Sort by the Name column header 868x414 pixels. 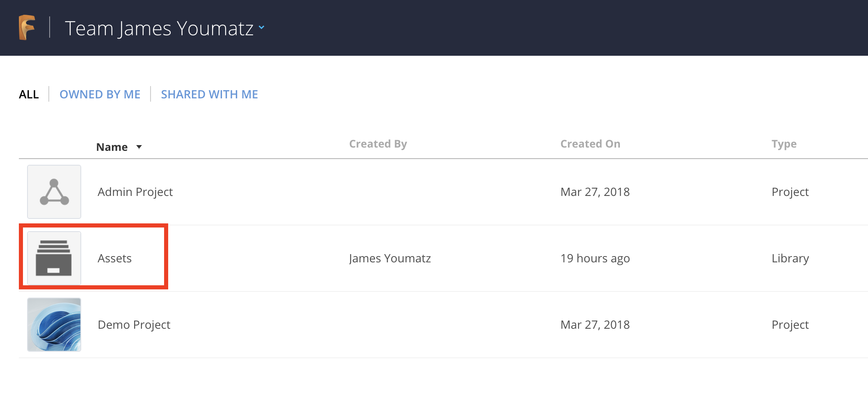click(112, 147)
